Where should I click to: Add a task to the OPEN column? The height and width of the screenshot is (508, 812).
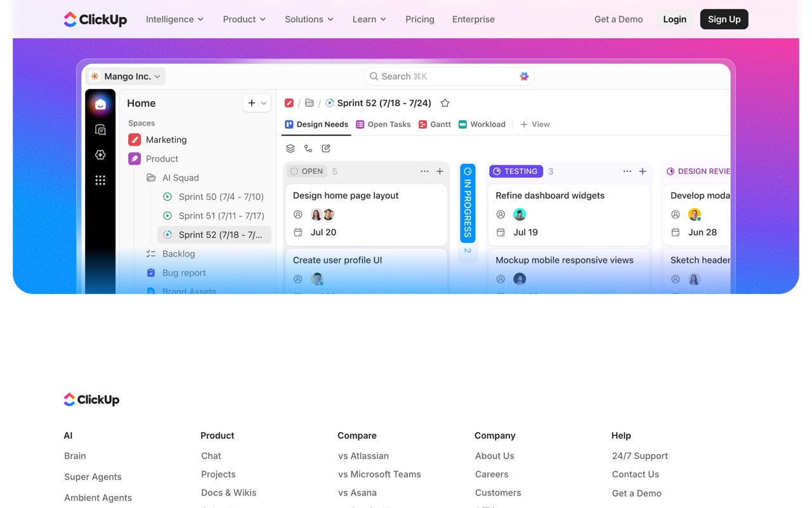point(440,171)
